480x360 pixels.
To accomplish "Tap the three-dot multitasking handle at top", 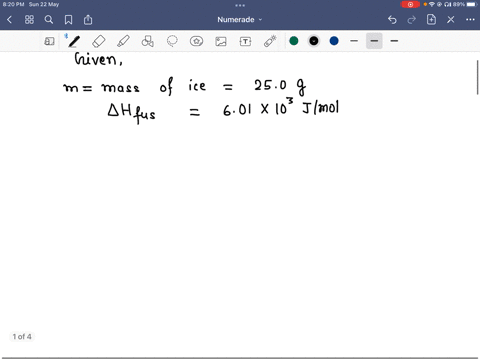I will tap(240, 5).
